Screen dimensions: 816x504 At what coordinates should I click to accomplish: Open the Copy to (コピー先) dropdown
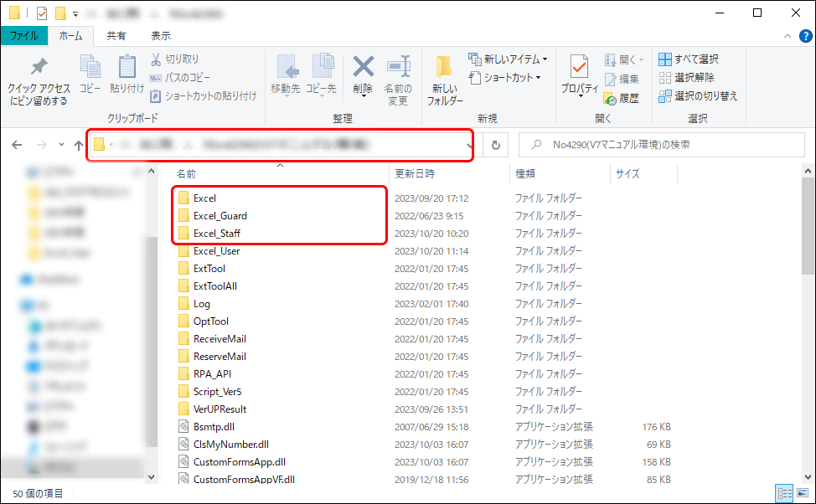click(321, 75)
